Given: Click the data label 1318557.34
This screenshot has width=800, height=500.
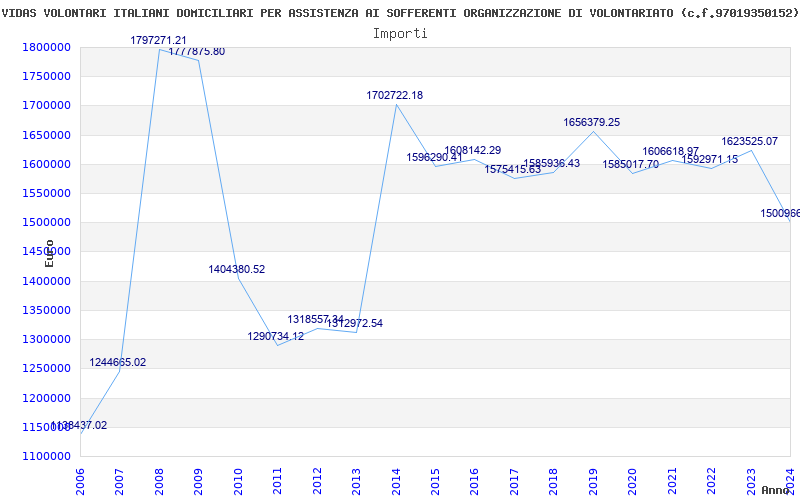Looking at the screenshot, I should tap(316, 319).
